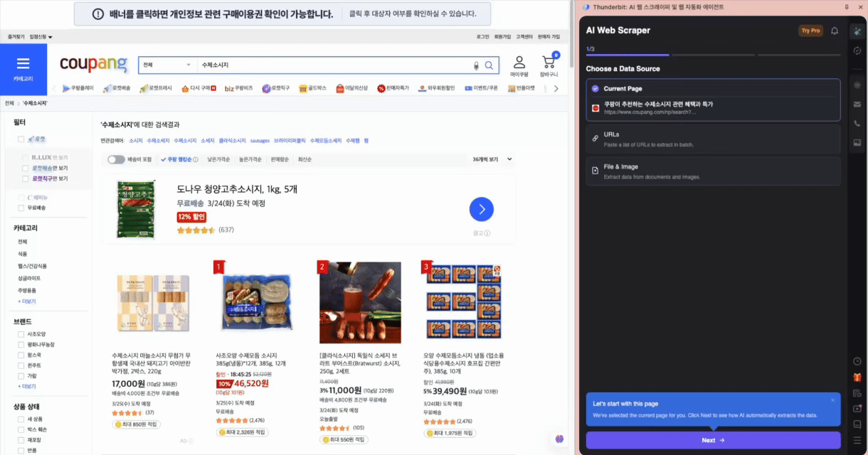
Task: Sort results by 판매량순
Action: [280, 160]
